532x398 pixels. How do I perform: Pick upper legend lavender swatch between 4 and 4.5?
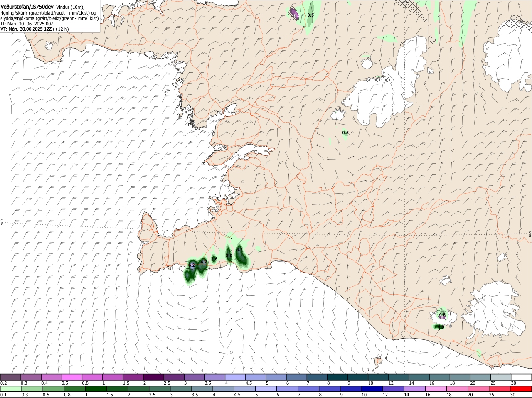coord(235,377)
